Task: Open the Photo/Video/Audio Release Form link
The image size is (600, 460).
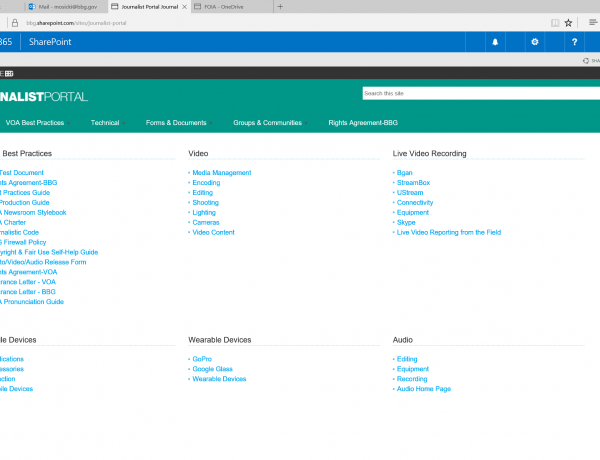Action: [x=43, y=262]
